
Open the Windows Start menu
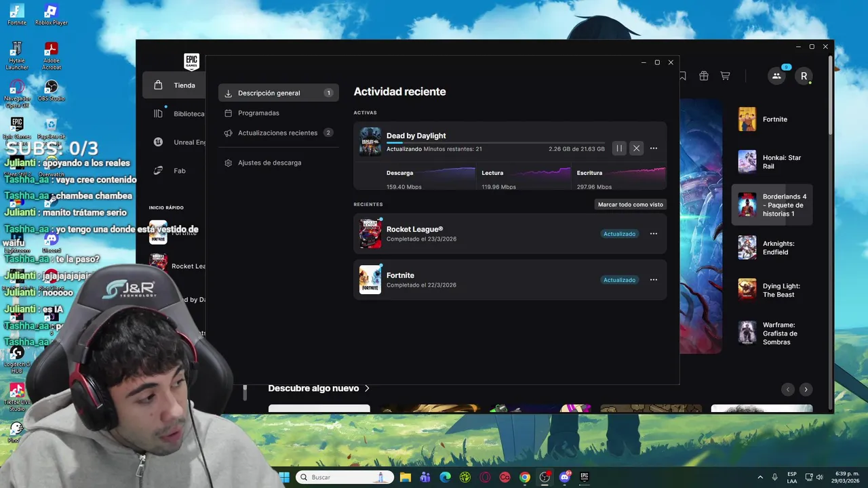[x=284, y=477]
